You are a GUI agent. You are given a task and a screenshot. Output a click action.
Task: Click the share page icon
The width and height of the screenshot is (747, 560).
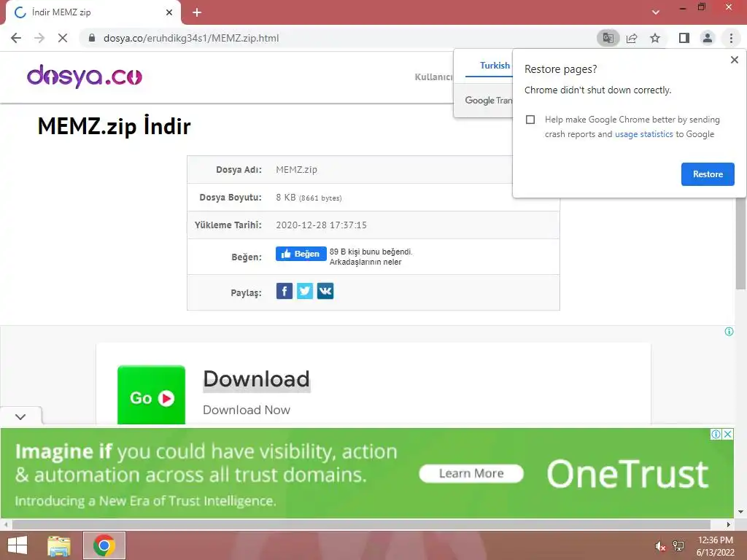coord(632,38)
